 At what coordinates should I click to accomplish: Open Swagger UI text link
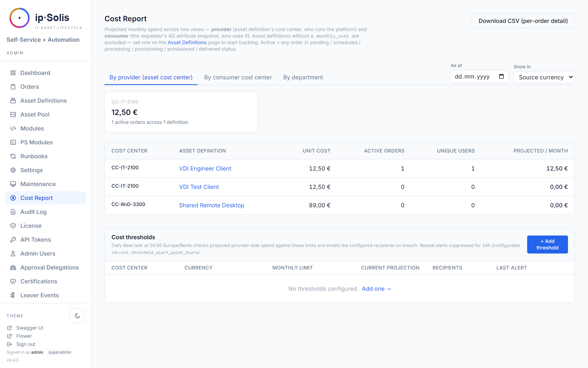[30, 328]
